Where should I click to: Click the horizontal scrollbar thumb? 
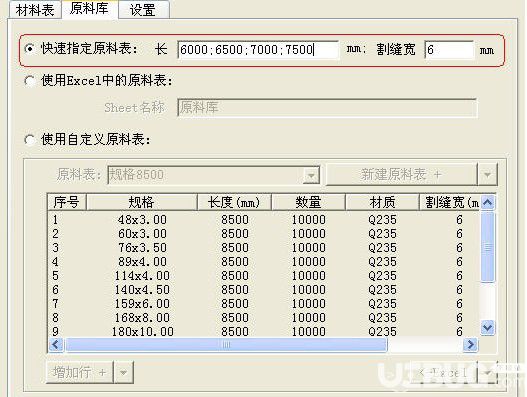point(226,345)
